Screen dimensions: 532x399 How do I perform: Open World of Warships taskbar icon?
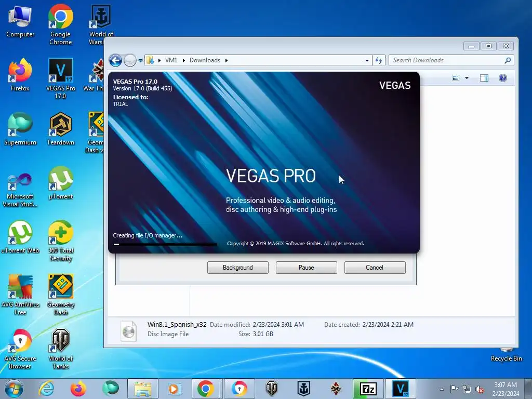(x=303, y=389)
